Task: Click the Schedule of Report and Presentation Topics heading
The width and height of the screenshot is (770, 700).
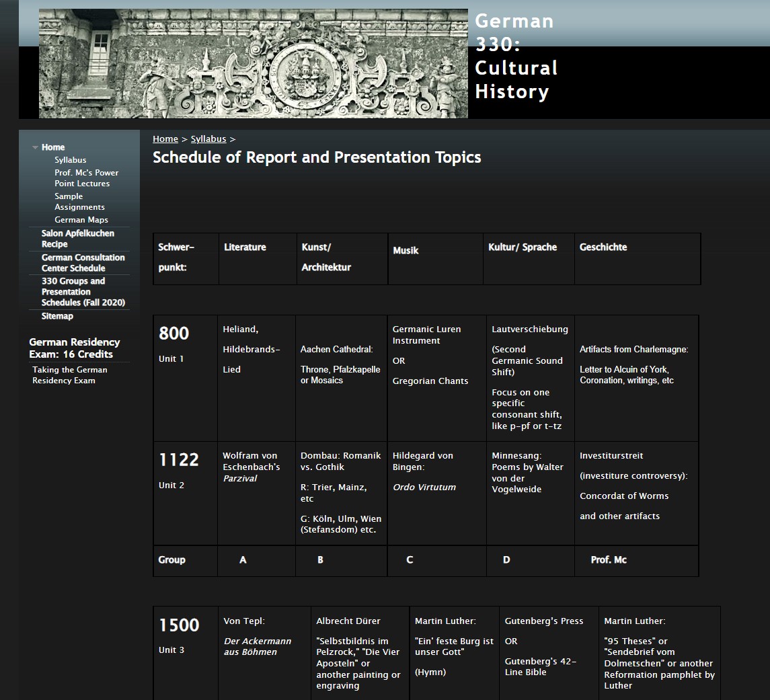Action: point(317,157)
